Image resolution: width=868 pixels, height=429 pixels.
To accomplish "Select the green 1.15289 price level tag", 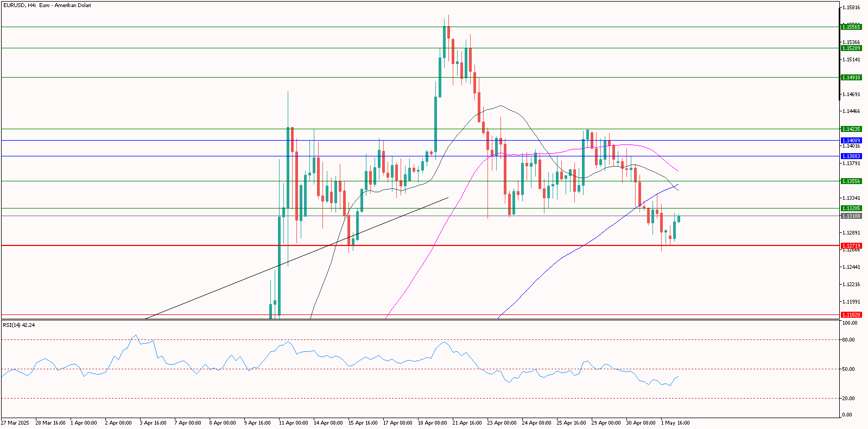I will 851,48.
